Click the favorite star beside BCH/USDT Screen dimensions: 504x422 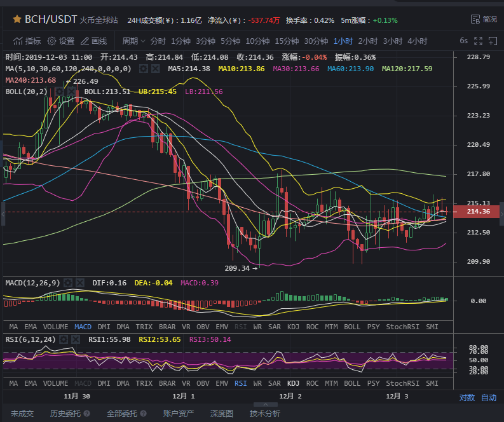point(17,20)
